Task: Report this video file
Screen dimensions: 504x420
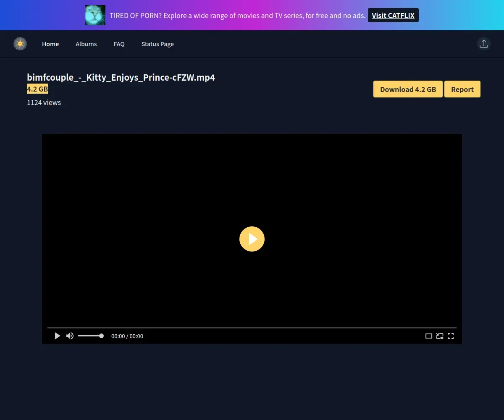Action: (462, 89)
